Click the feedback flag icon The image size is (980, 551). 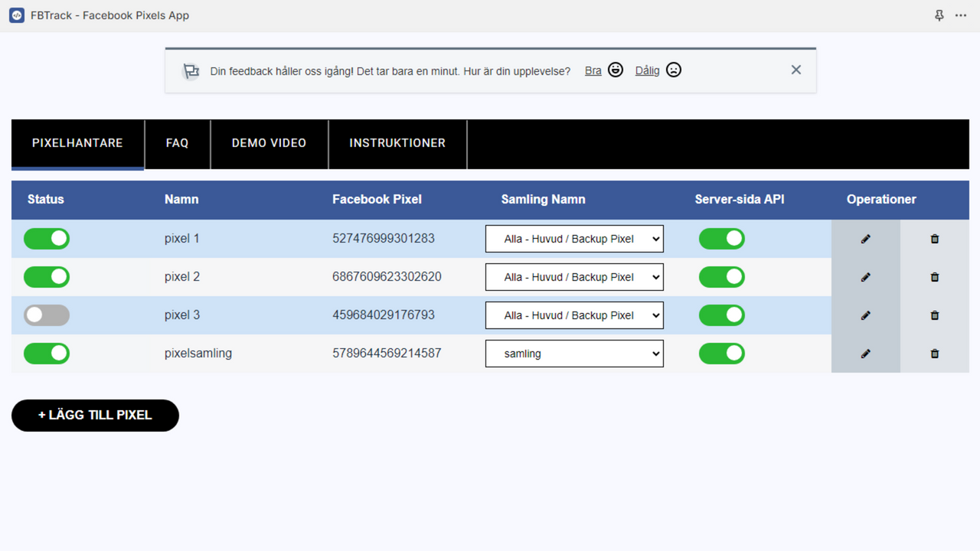pos(191,71)
